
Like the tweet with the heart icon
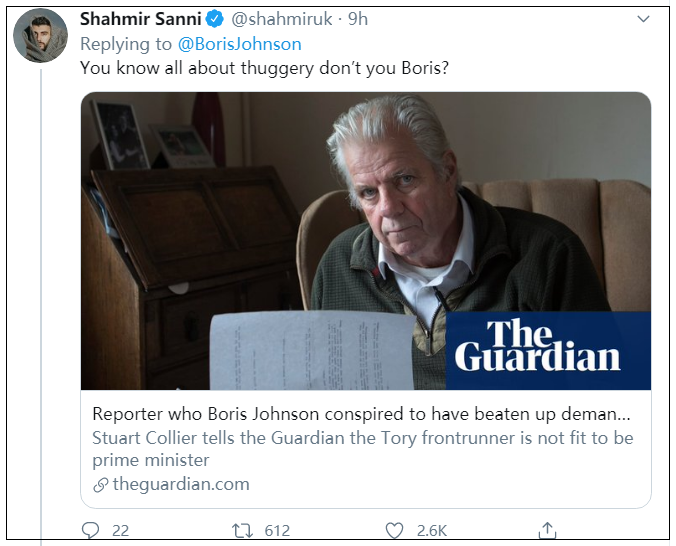[395, 531]
